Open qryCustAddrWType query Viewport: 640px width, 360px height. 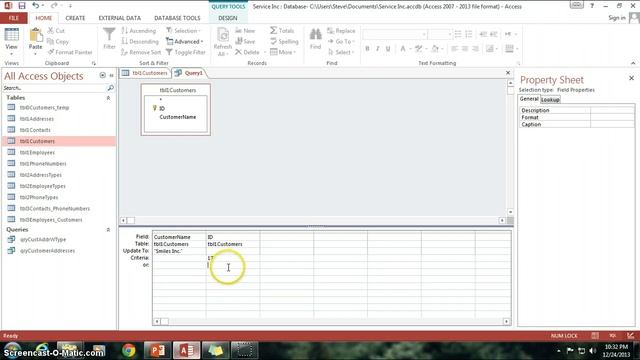pyautogui.click(x=43, y=240)
